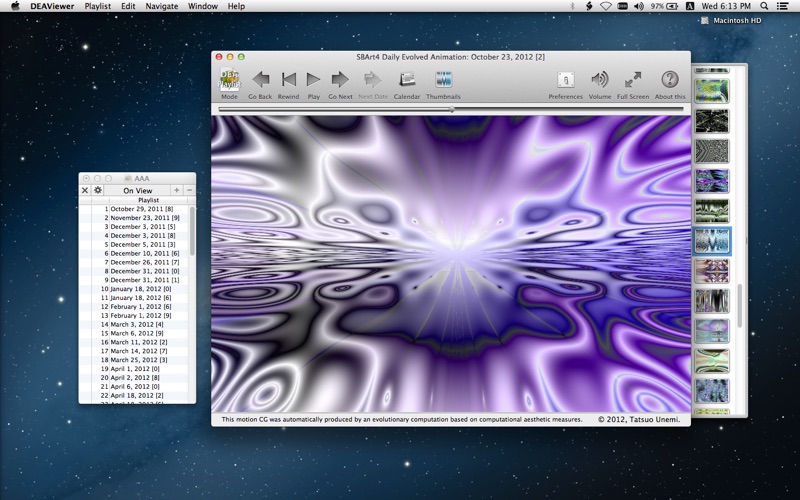Open the About this info

pyautogui.click(x=670, y=80)
